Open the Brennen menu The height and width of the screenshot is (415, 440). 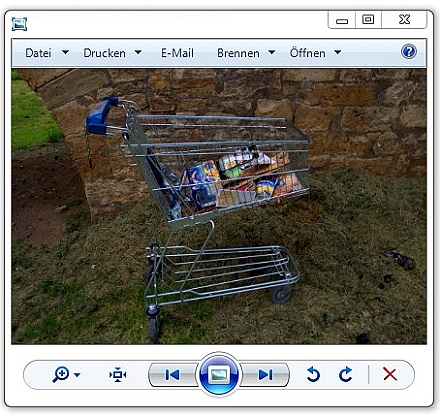[238, 53]
